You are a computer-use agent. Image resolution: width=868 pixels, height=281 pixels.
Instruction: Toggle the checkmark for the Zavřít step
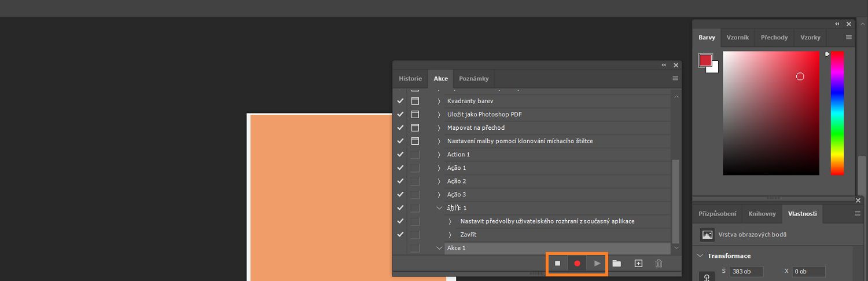(x=400, y=235)
